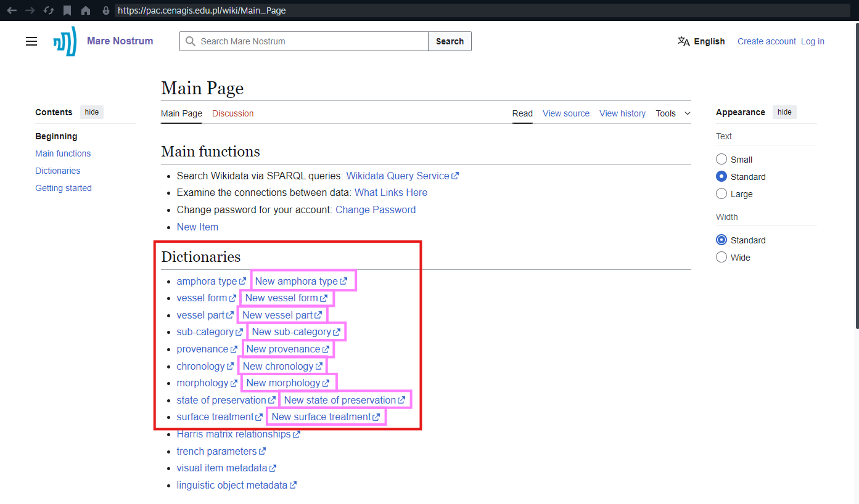This screenshot has height=504, width=859.
Task: Open the vessel form dictionary
Action: 206,298
